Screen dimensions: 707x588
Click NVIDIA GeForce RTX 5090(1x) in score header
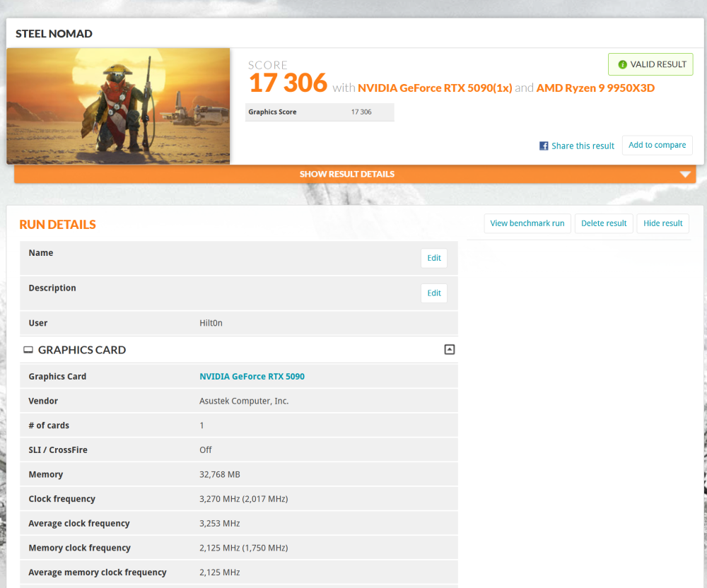(434, 88)
